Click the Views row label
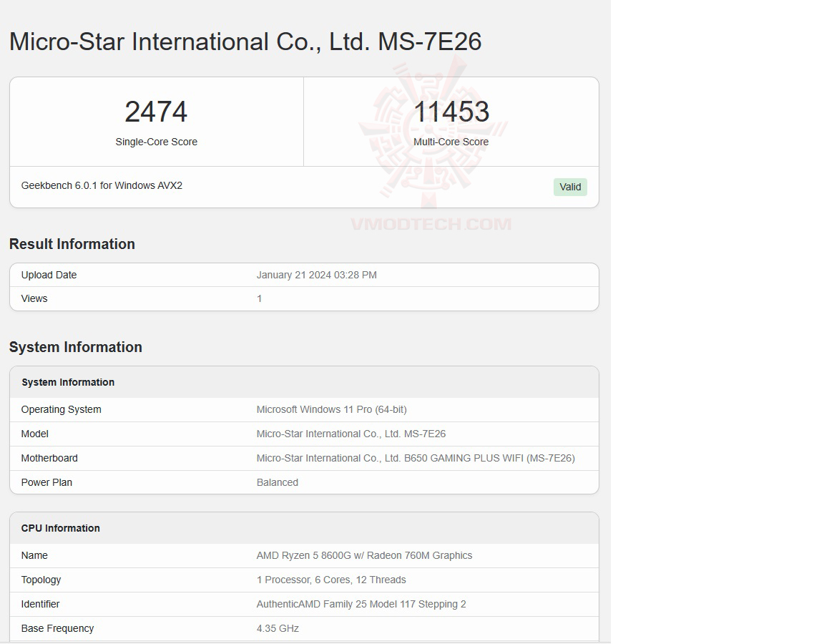The width and height of the screenshot is (824, 644). [x=34, y=298]
